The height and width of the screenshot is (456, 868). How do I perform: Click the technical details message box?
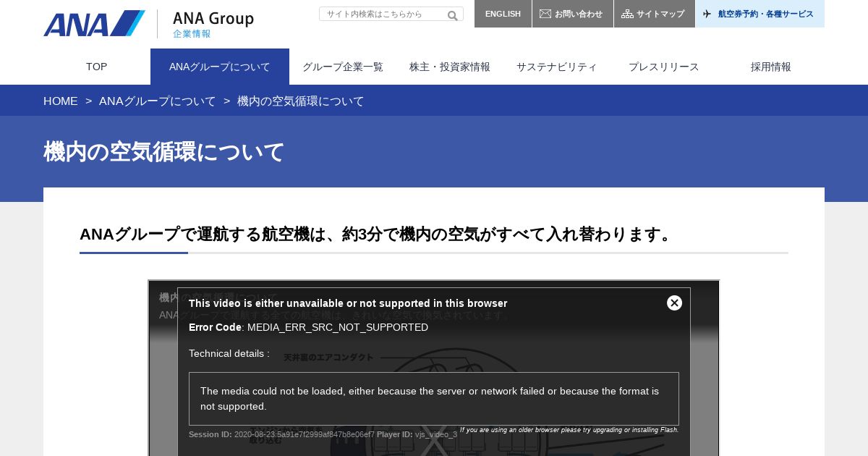[434, 399]
